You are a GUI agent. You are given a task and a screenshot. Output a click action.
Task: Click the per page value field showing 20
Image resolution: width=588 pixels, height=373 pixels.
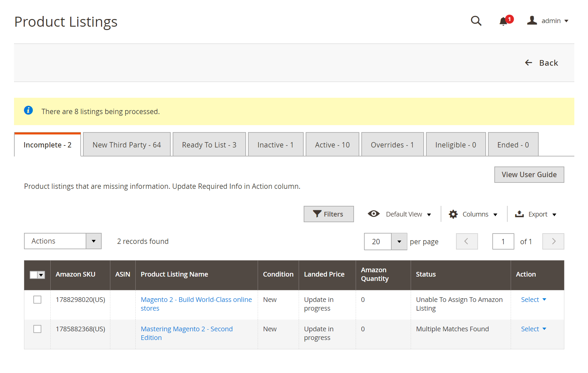378,242
